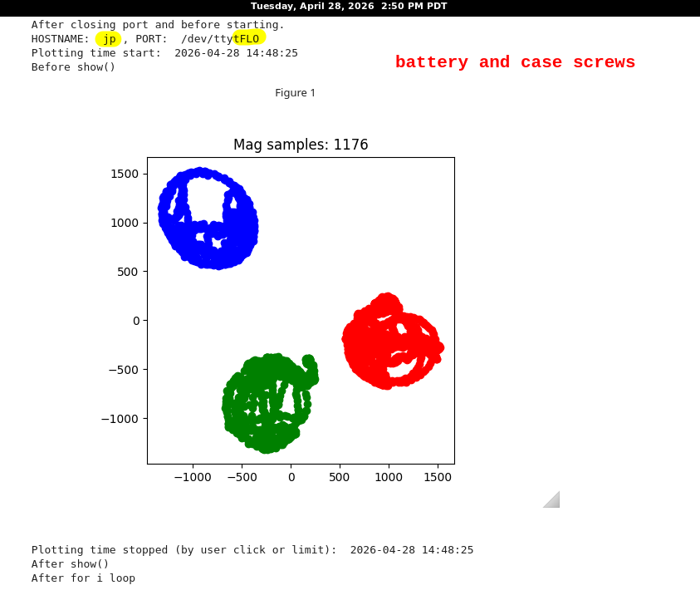The width and height of the screenshot is (700, 595).
Task: Click the "After for i loop" line
Action: [83, 578]
